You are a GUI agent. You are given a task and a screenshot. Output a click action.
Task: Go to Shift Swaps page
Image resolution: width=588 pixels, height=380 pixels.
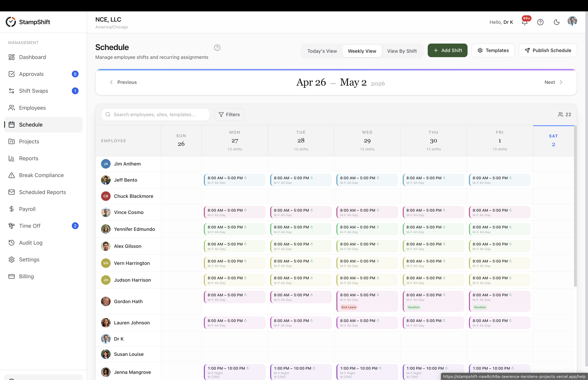tap(43, 91)
